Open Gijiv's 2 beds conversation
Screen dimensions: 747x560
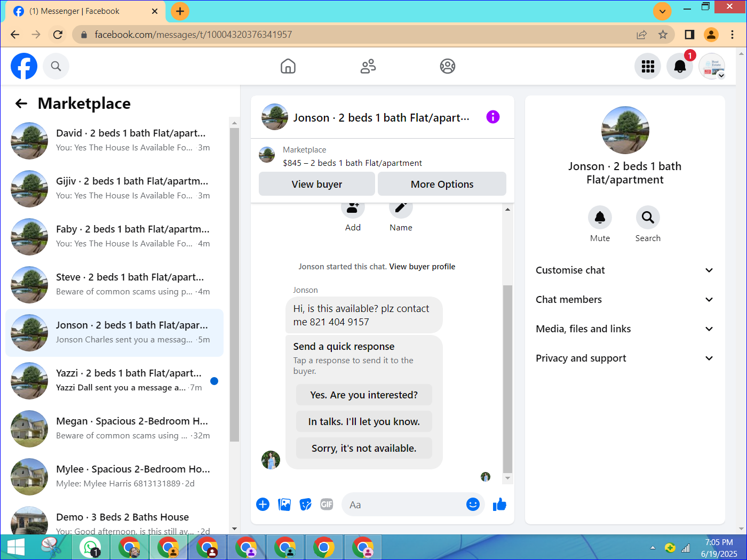(x=114, y=189)
